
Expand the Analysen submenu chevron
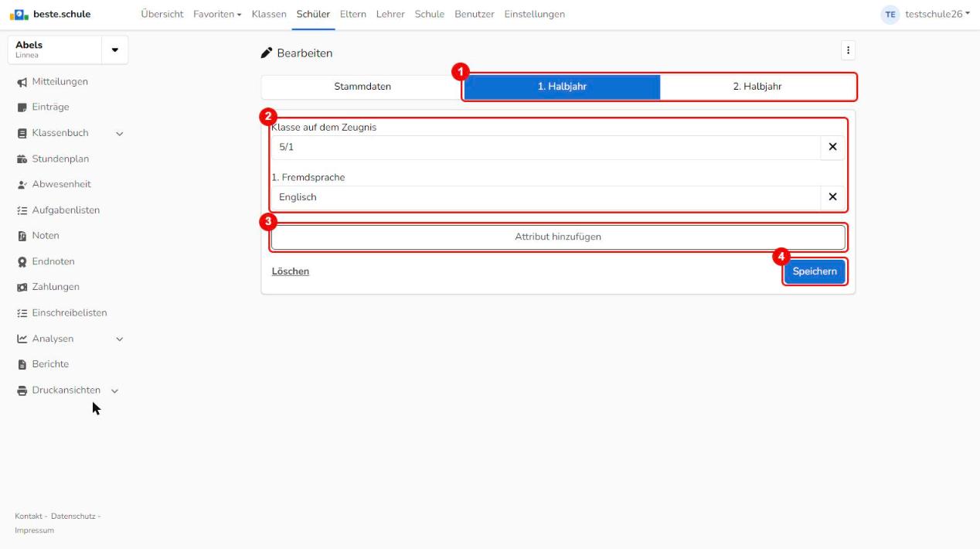119,339
